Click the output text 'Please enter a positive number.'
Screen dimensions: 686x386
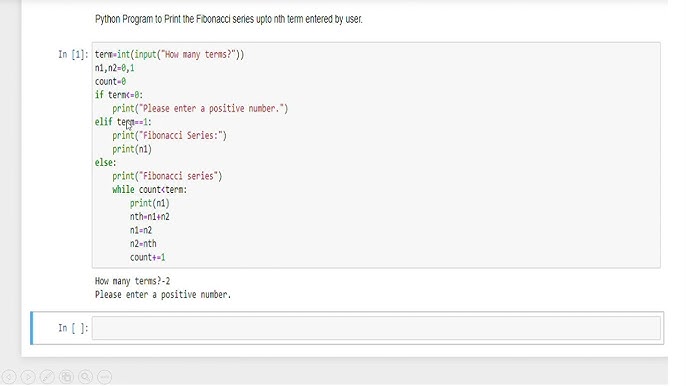coord(163,295)
